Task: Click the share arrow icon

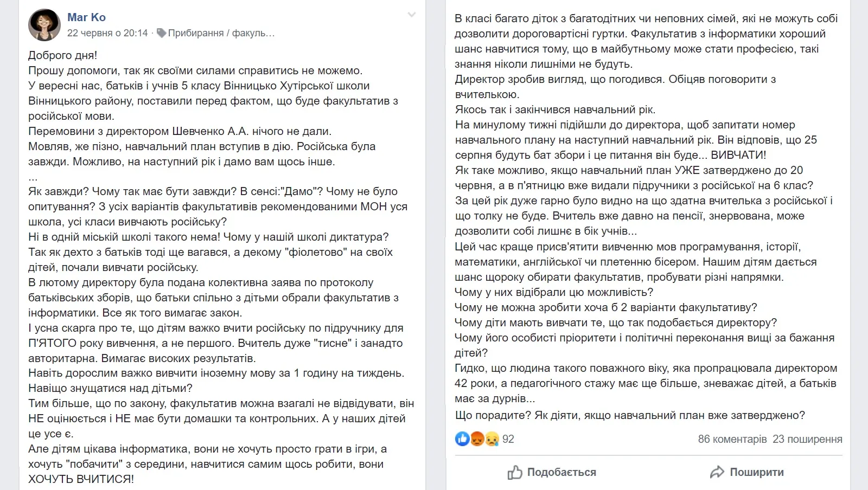Action: click(717, 472)
